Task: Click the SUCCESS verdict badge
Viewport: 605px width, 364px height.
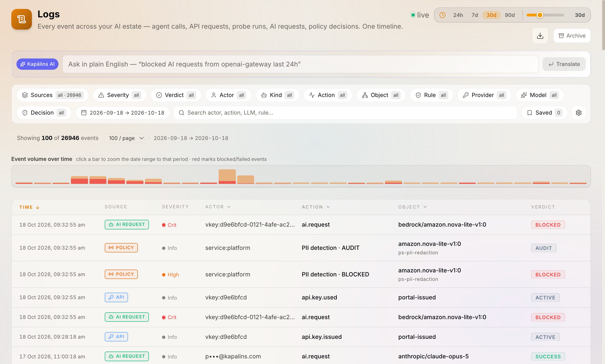Action: click(x=548, y=356)
